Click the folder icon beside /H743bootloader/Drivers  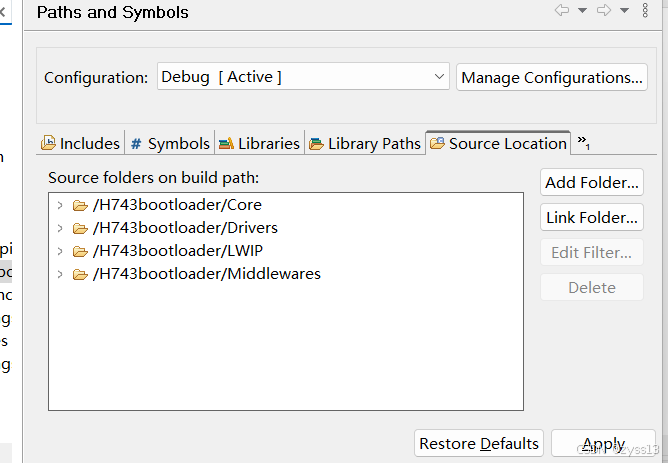click(x=80, y=229)
